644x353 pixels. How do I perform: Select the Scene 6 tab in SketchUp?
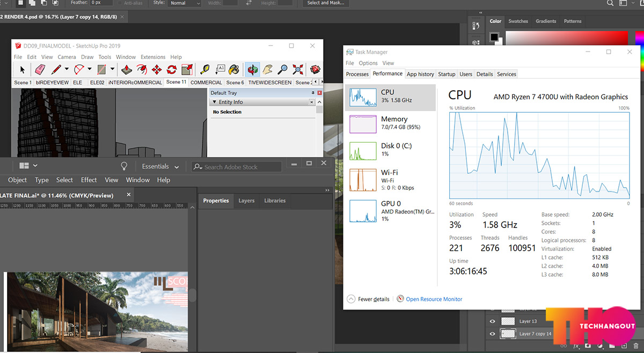coord(235,83)
